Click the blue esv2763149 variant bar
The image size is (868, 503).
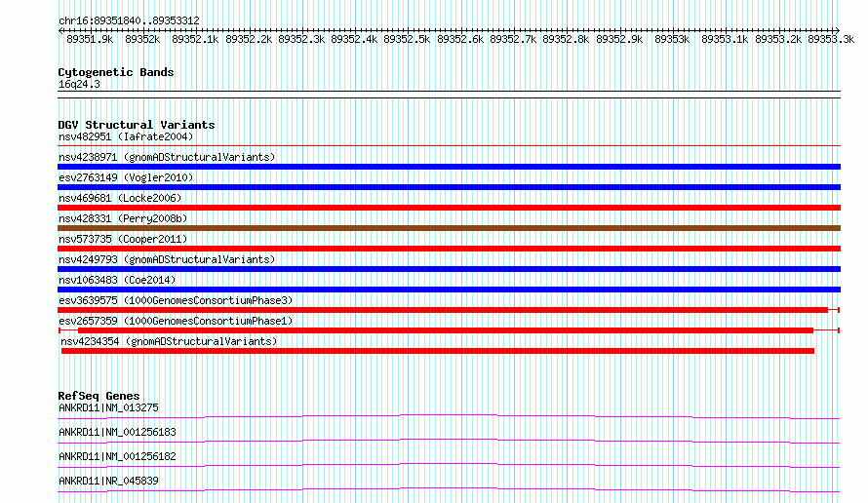coord(449,187)
